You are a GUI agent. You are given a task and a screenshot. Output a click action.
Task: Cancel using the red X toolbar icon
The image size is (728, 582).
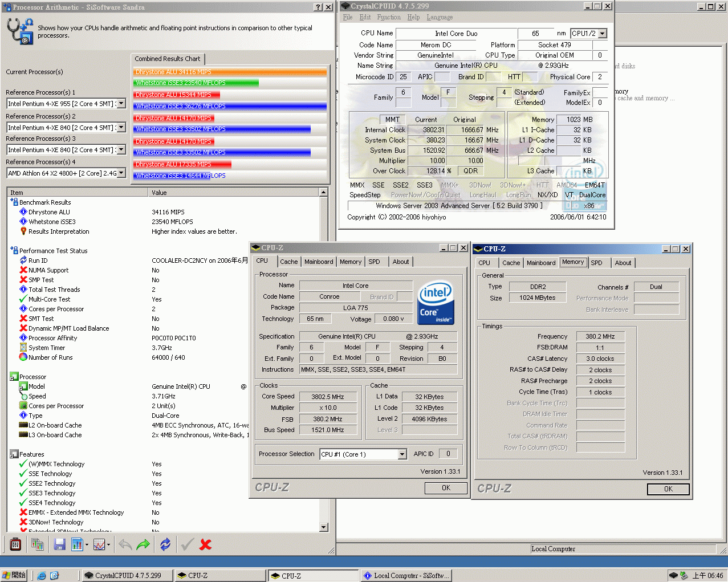point(205,544)
